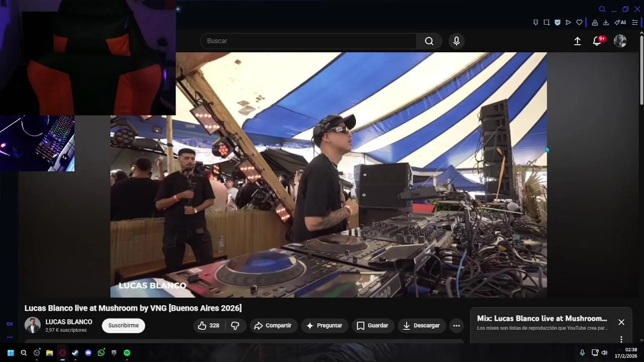Click the system tray microphone icon
This screenshot has height=362, width=644.
click(x=582, y=353)
